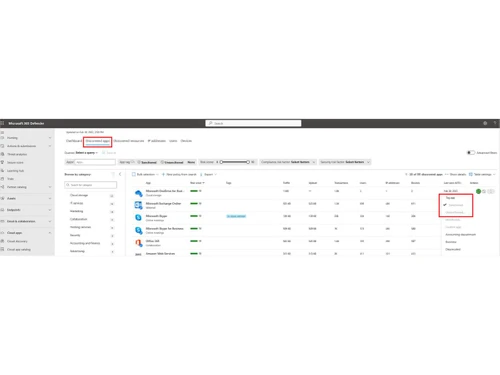Expand the Assets section chevron
This screenshot has width=500, height=375.
point(50,198)
